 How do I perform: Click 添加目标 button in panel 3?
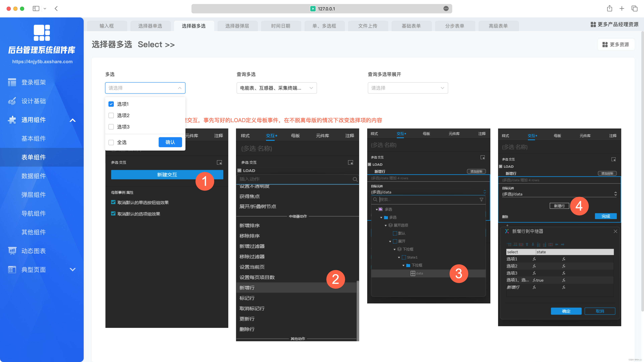[x=476, y=171]
